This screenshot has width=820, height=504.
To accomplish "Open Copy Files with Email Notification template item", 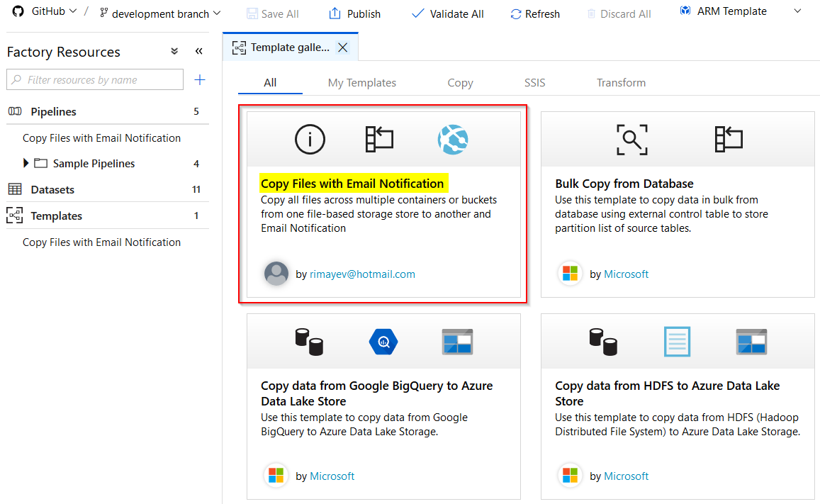I will pos(101,242).
